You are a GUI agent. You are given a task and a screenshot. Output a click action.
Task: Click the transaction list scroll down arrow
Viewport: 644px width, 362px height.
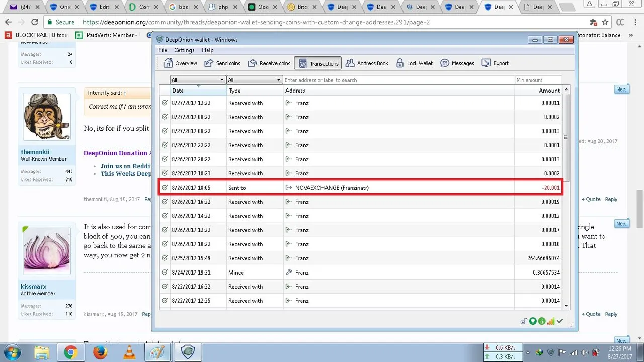pos(566,306)
